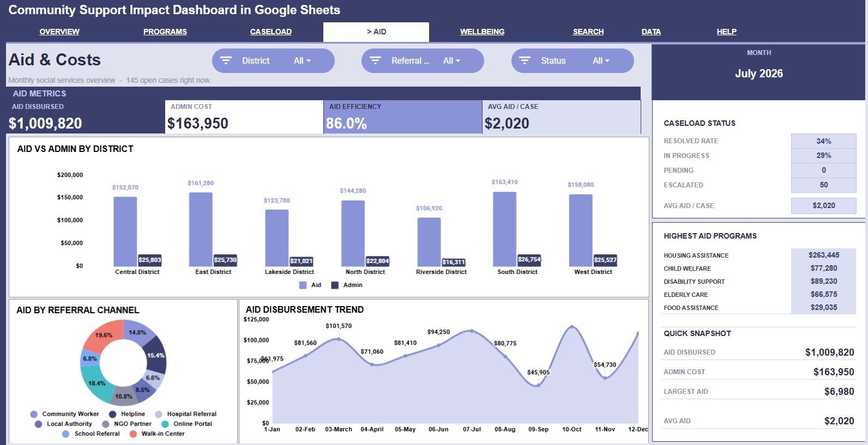Open the DATA tab
This screenshot has height=445, width=868.
click(651, 32)
